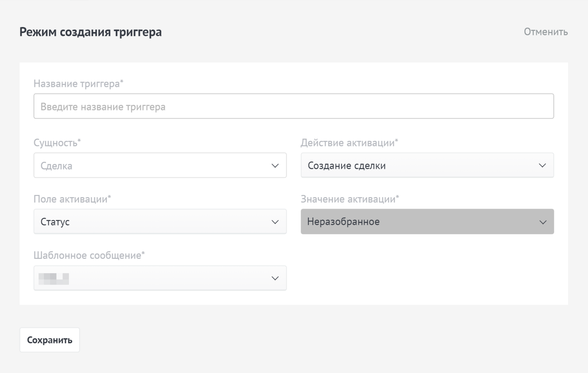The image size is (588, 373).
Task: Click the blurred template message value
Action: pos(54,279)
